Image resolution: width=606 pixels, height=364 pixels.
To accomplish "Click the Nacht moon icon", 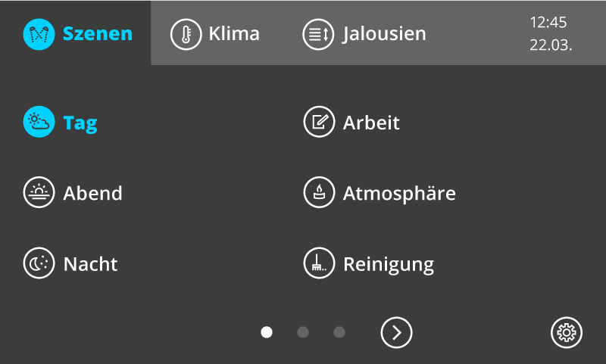I will pos(39,264).
